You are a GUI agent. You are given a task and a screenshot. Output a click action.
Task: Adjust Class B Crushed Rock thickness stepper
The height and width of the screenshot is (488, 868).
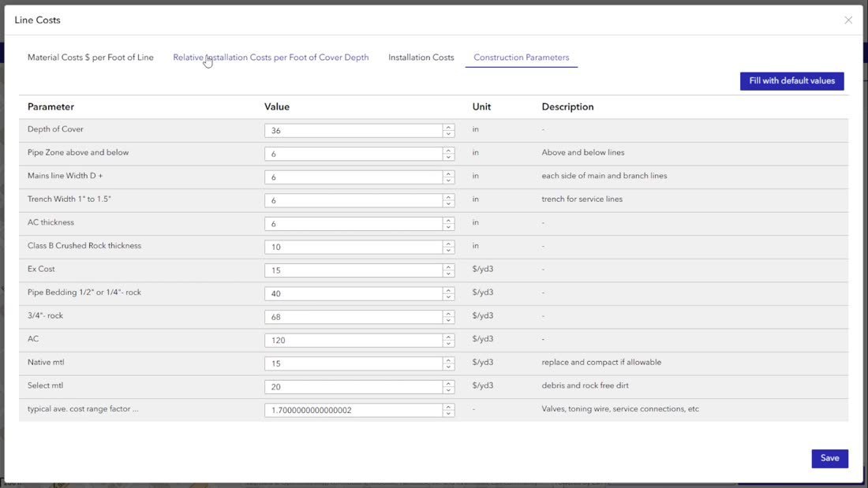coord(448,247)
